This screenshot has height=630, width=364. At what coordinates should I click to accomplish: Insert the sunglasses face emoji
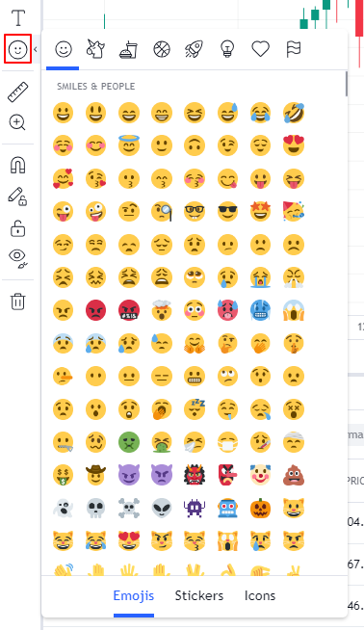(x=228, y=211)
